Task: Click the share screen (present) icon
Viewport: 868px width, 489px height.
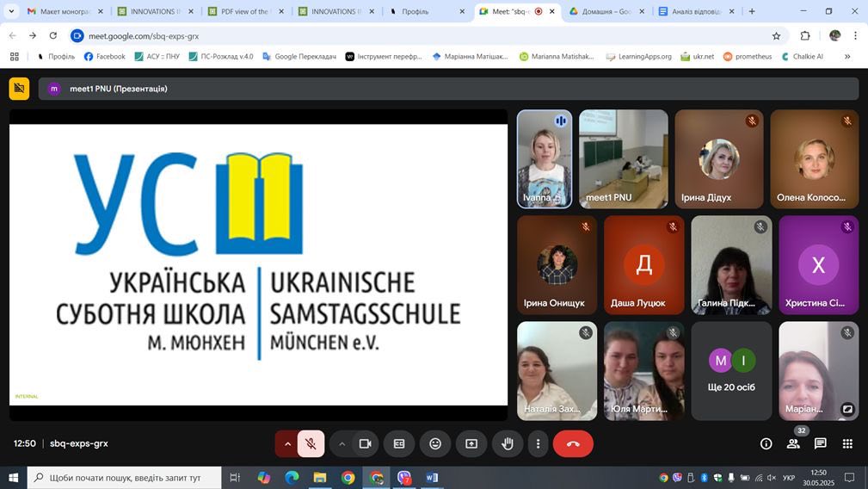Action: pyautogui.click(x=471, y=443)
